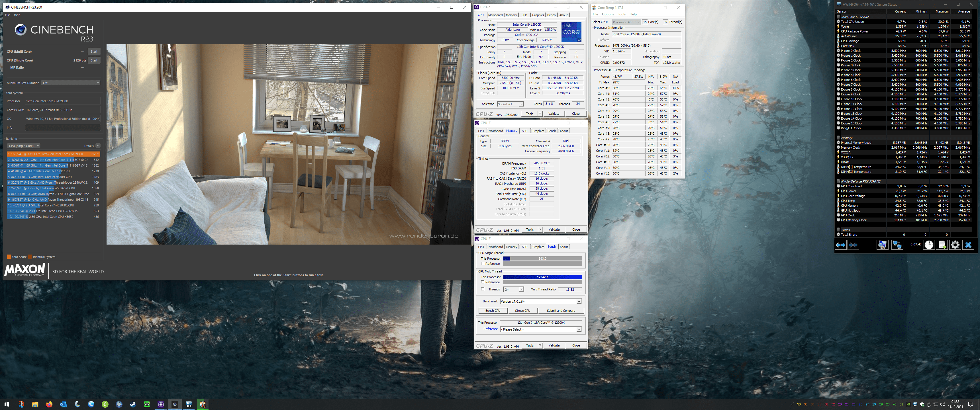Screen dimensions: 980x410
Task: Open Socket #1 selection dropdown in CPU-Z
Action: [510, 104]
